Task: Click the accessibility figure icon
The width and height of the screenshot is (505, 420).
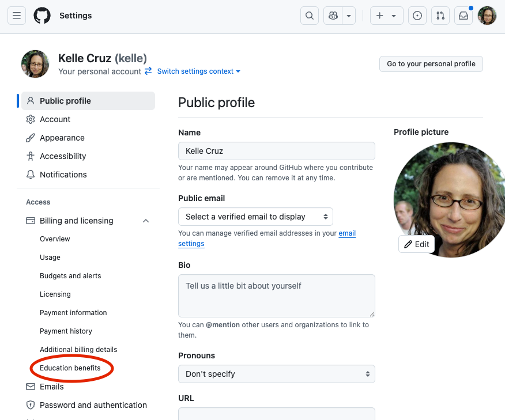Action: 31,156
